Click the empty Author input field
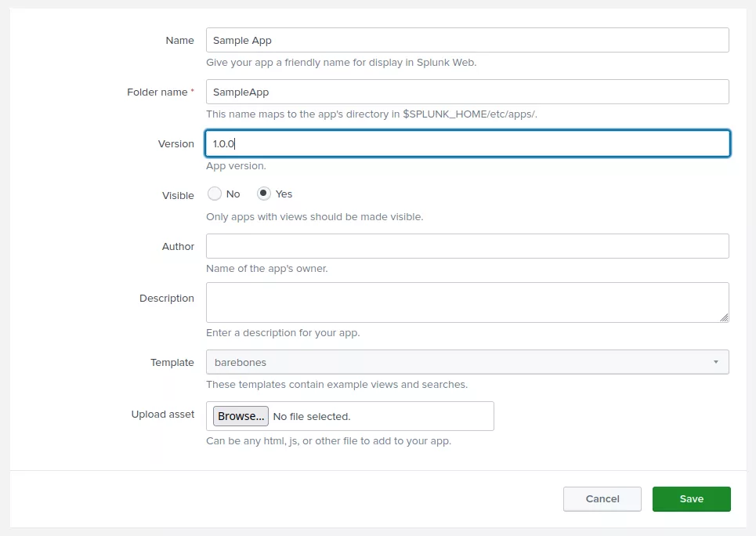This screenshot has width=756, height=536. coord(467,246)
